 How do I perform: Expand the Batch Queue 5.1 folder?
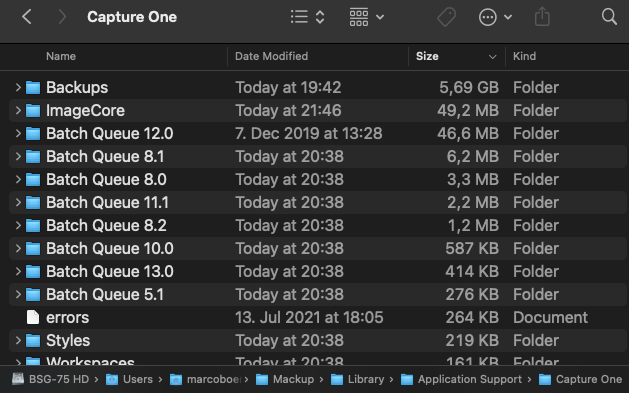coord(18,294)
